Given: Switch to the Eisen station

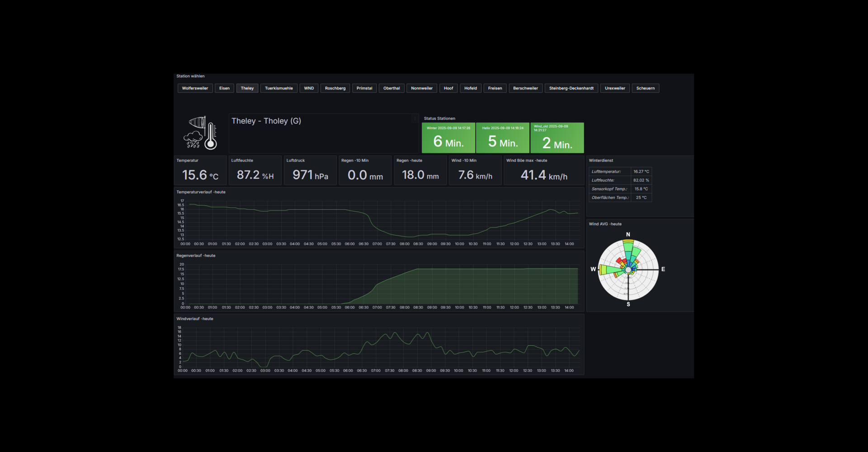Looking at the screenshot, I should 224,88.
